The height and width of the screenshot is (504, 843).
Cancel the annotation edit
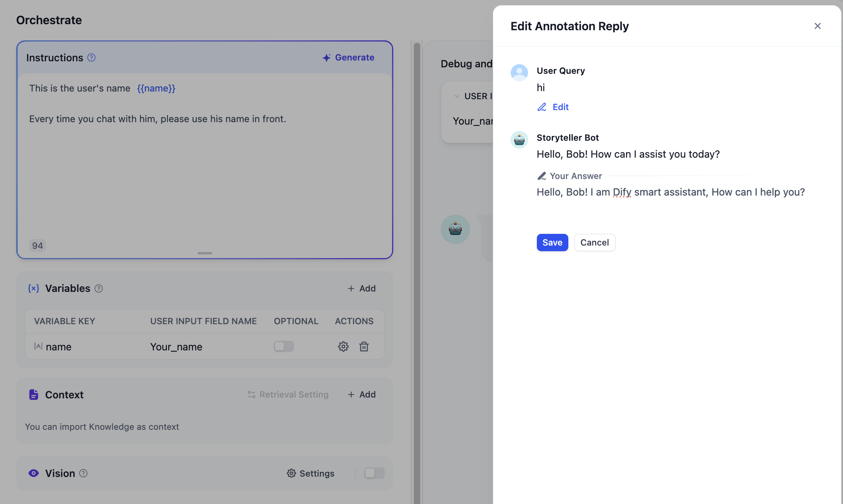pyautogui.click(x=595, y=243)
